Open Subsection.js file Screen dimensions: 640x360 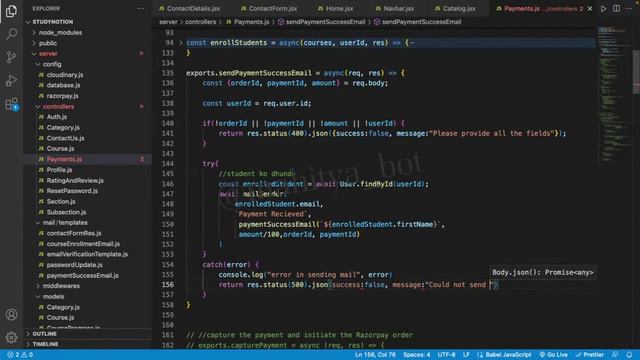click(x=88, y=212)
